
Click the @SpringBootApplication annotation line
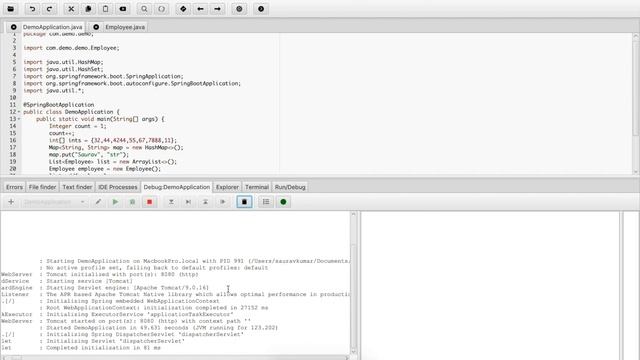pos(58,105)
